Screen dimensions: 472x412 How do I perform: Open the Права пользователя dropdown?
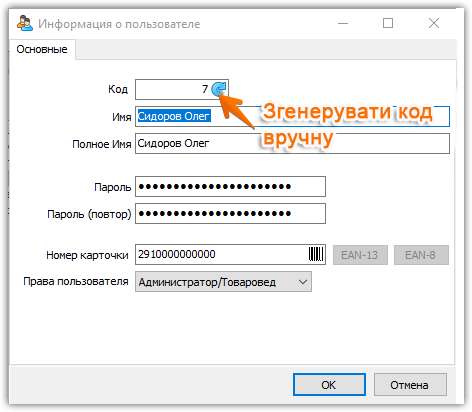223,282
